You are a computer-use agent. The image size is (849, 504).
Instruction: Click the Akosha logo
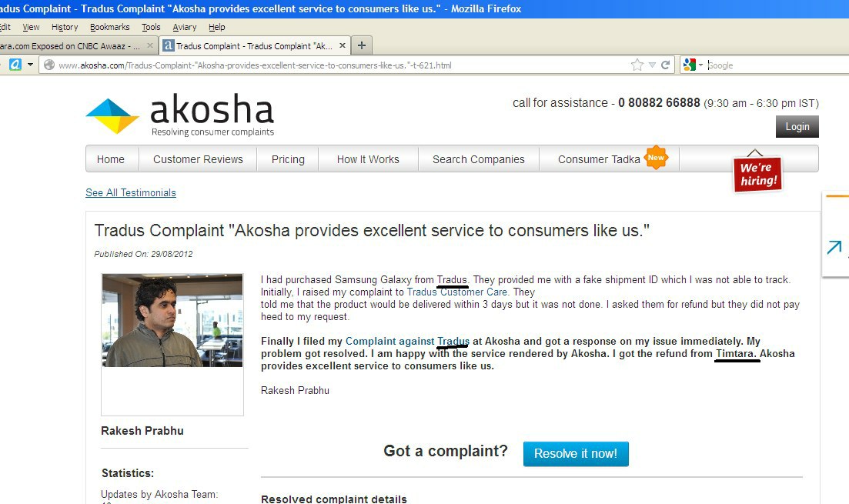(180, 115)
